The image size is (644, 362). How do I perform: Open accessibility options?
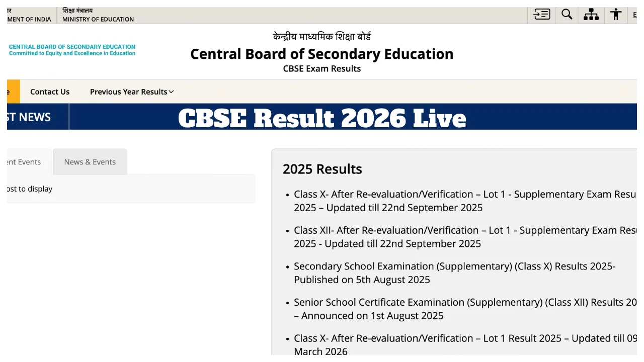coord(615,14)
